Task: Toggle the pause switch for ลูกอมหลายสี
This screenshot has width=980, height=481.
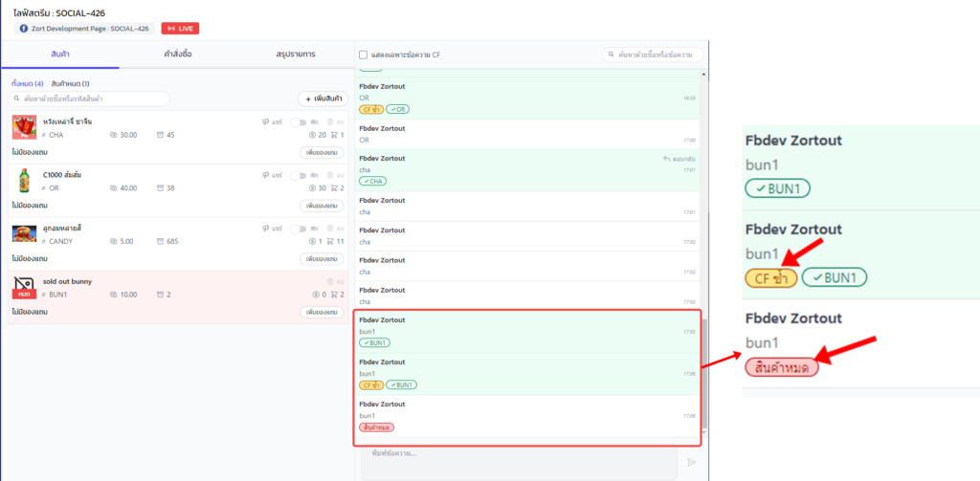Action: coord(299,229)
